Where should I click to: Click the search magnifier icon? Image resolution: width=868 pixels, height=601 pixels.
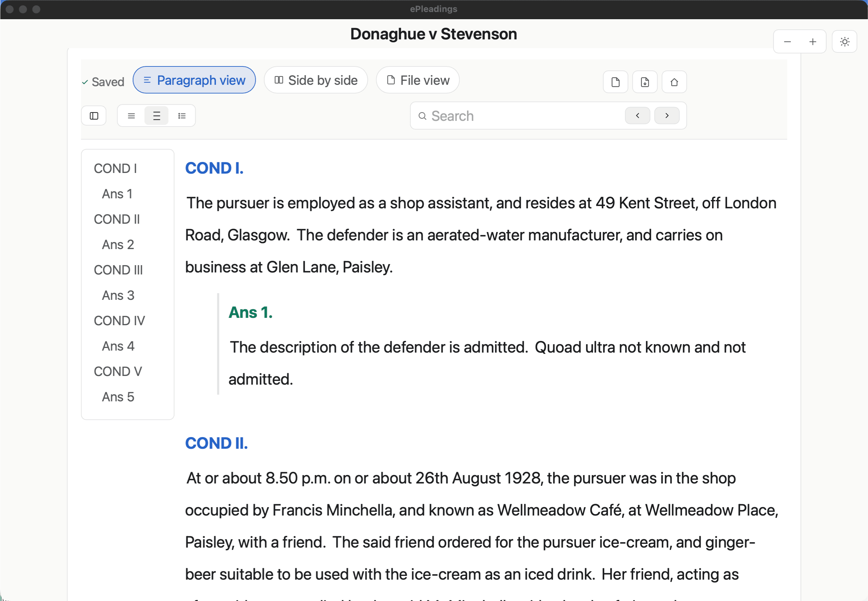tap(422, 116)
